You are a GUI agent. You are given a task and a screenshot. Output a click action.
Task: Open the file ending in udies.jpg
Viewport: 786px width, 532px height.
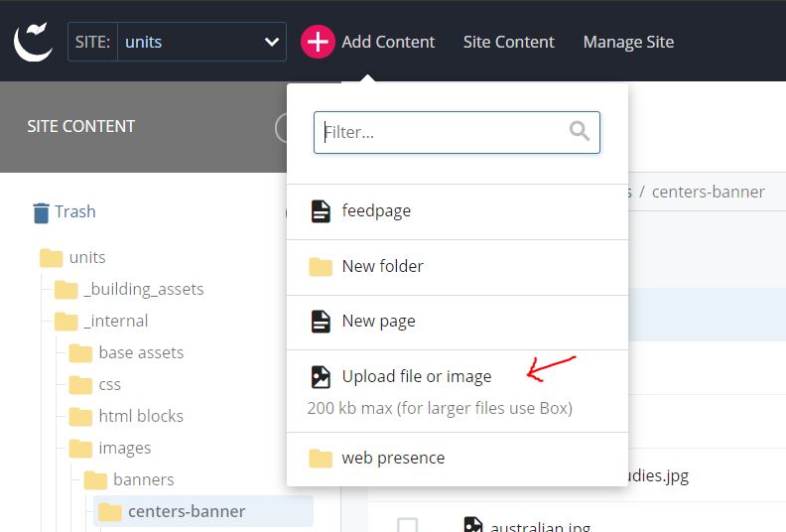click(x=658, y=475)
